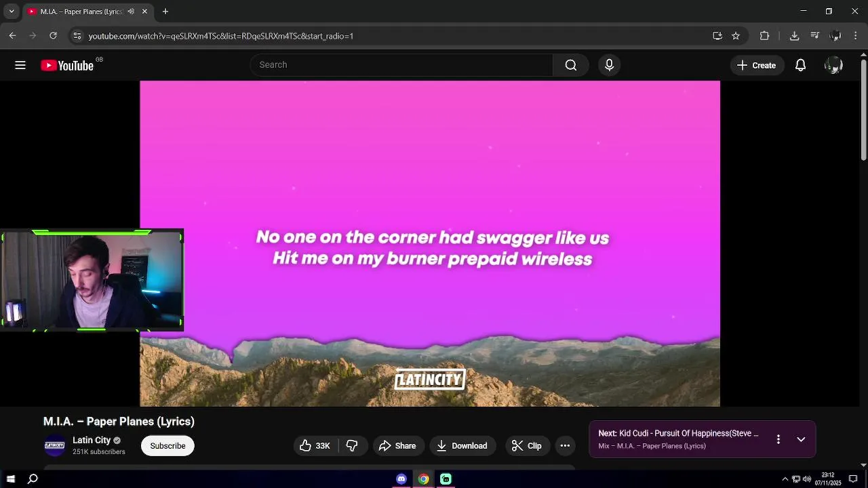The width and height of the screenshot is (868, 488).
Task: Open the Latin City channel avatar
Action: pyautogui.click(x=55, y=445)
